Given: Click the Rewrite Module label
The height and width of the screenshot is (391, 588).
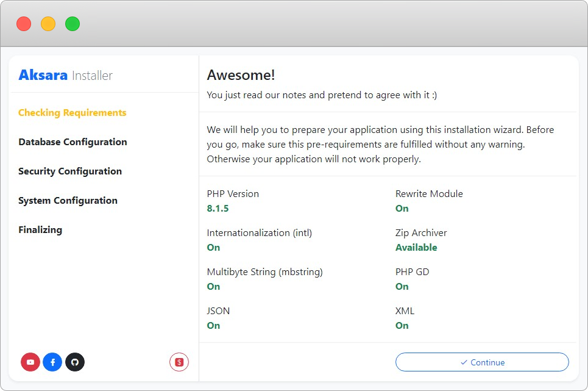Looking at the screenshot, I should [429, 193].
